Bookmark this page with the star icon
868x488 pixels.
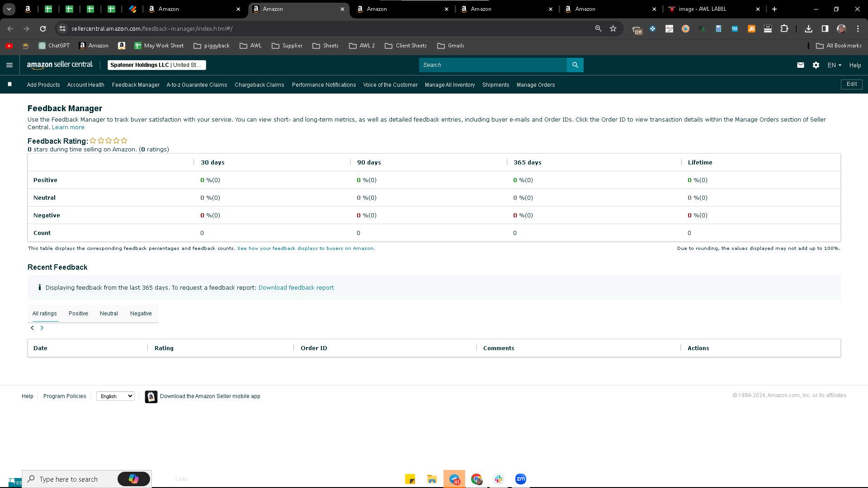[x=613, y=28]
